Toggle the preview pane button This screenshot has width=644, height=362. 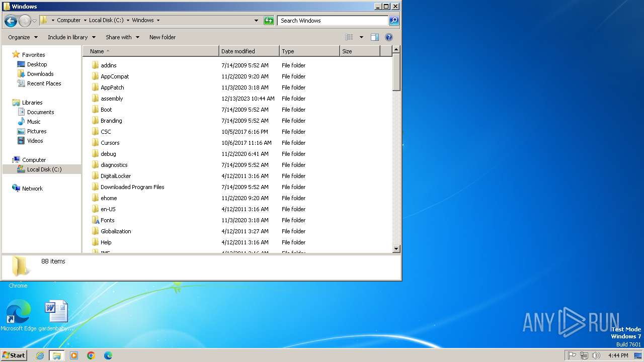click(375, 37)
